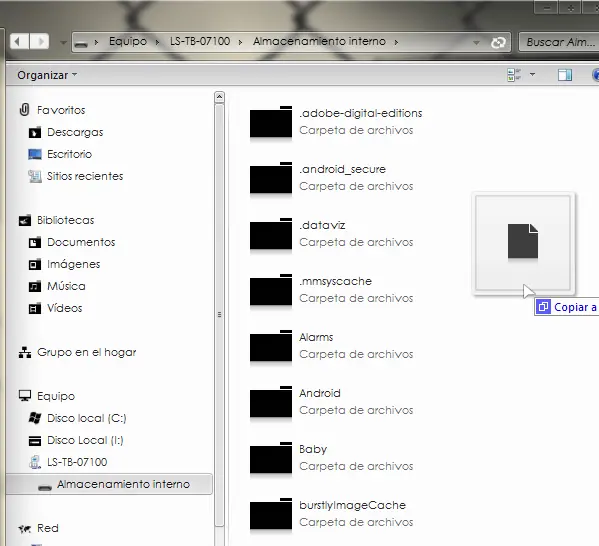
Task: Toggle the preview pane icon
Action: coord(565,75)
